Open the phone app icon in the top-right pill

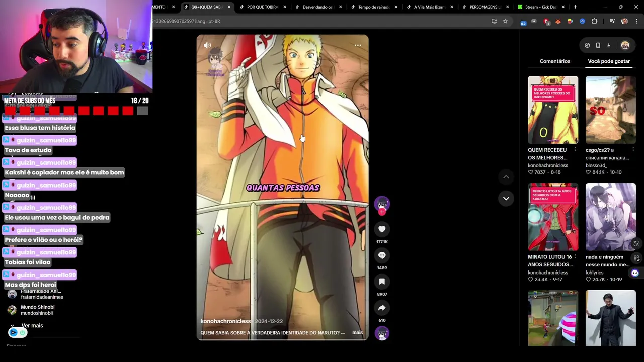click(598, 45)
